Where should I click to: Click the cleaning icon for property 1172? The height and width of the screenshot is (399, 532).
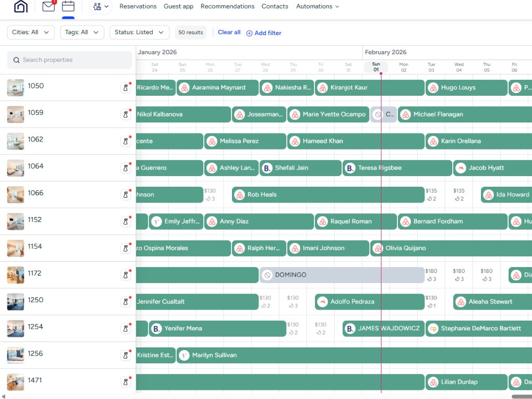(x=126, y=276)
